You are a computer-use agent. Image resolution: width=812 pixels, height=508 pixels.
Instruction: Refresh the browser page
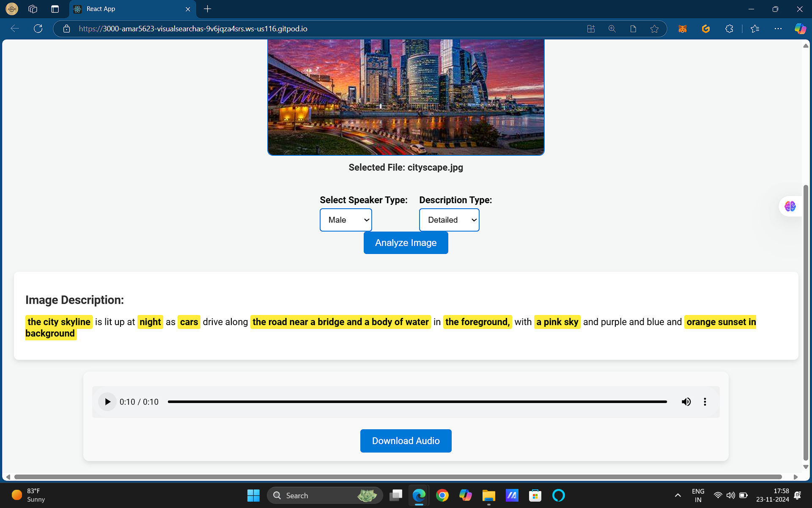[38, 28]
